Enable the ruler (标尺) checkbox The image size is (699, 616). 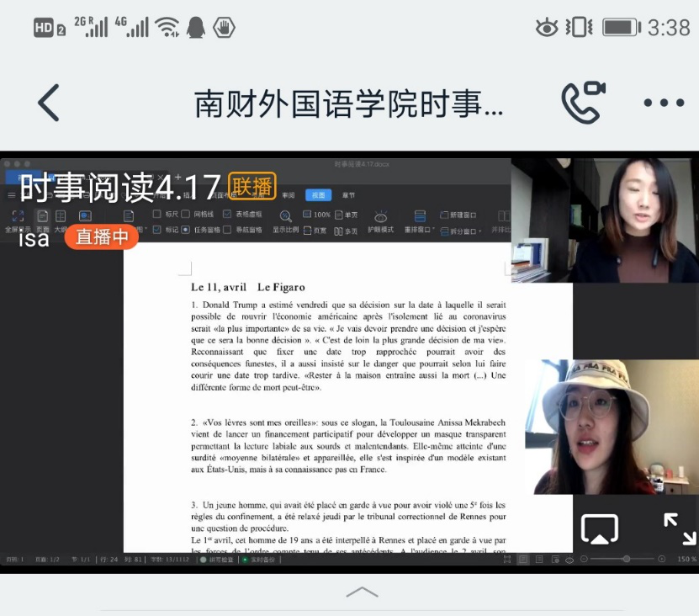[157, 215]
